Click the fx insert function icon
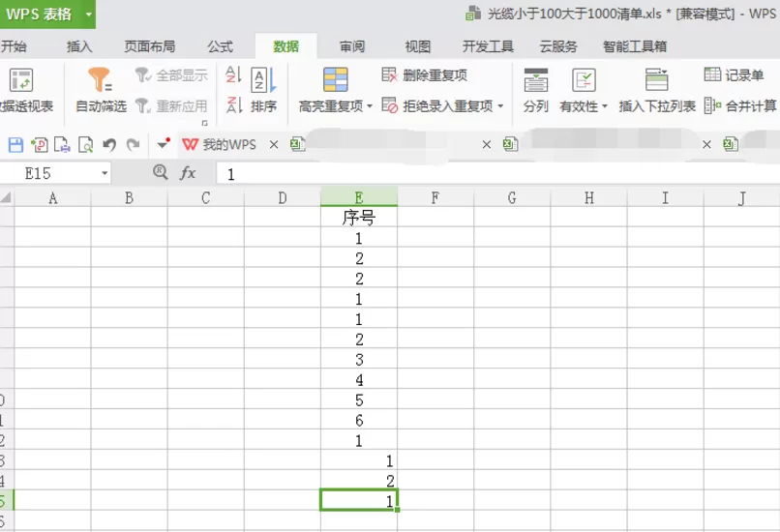 coord(188,173)
